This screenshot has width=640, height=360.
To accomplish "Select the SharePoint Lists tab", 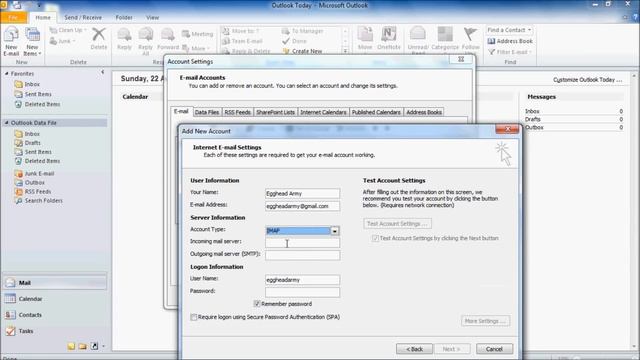I will click(x=276, y=112).
